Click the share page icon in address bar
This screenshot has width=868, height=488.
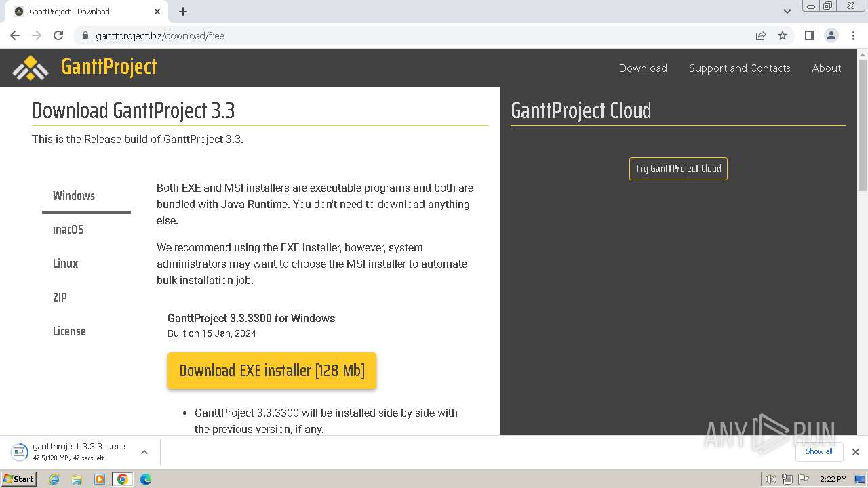pos(761,35)
